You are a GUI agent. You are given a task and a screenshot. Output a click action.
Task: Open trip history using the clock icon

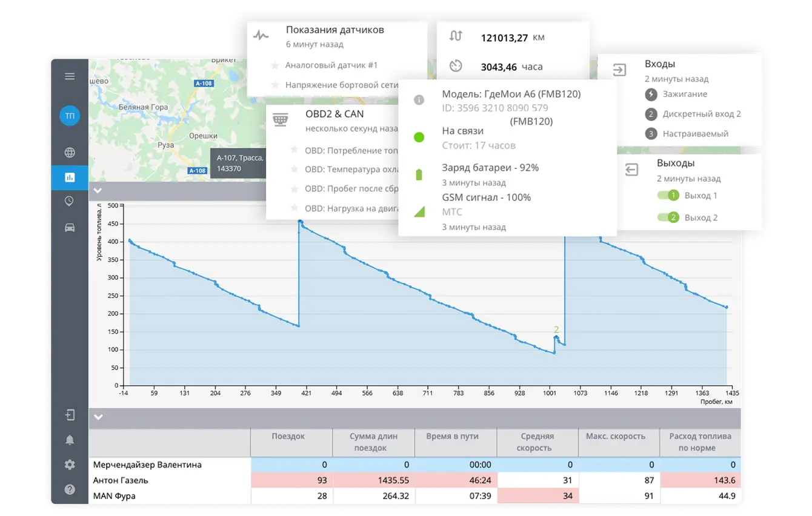pyautogui.click(x=69, y=200)
